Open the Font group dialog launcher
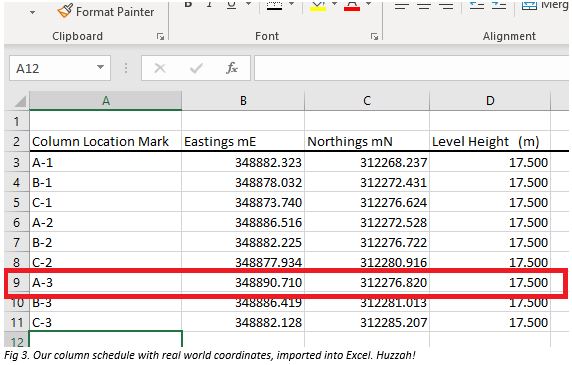Image resolution: width=572 pixels, height=365 pixels. click(374, 36)
